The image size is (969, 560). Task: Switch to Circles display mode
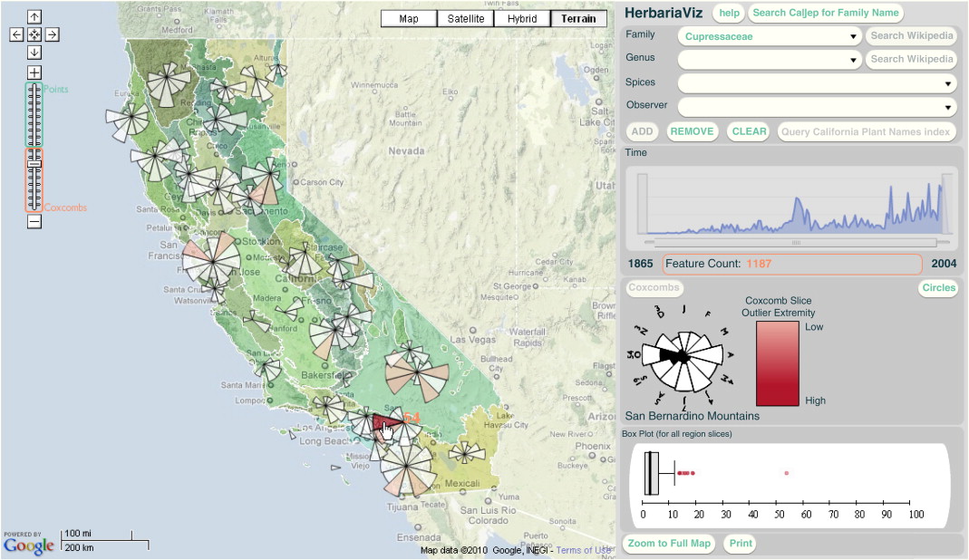pos(938,288)
